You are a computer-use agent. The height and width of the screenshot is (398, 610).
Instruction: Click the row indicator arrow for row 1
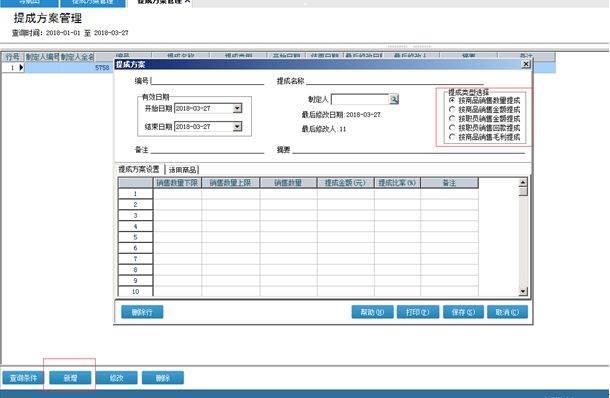coord(21,68)
